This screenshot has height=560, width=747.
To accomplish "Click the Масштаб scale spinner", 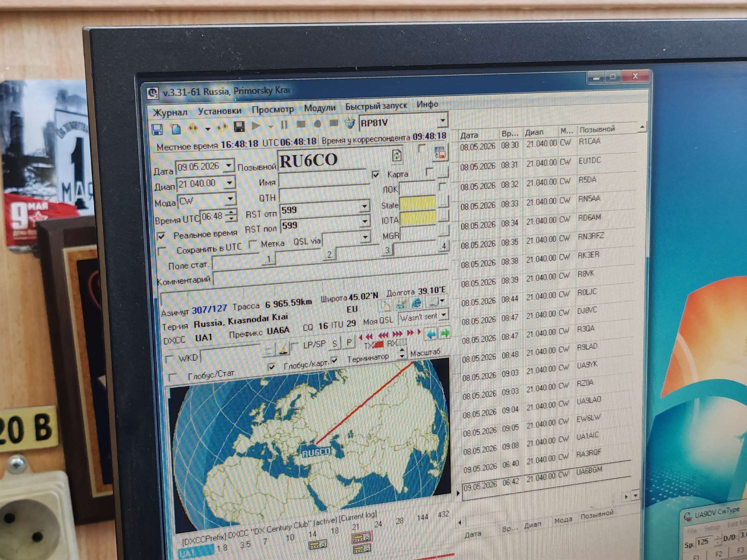I will coord(402,354).
